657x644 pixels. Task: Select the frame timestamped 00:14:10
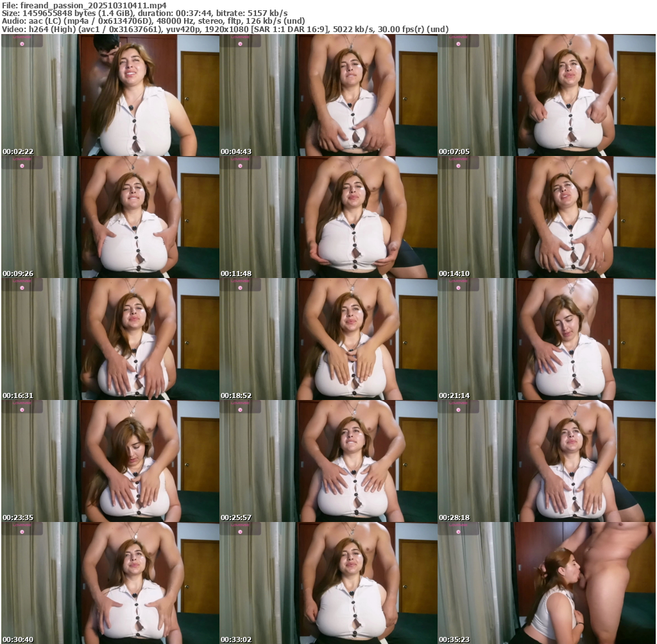pyautogui.click(x=546, y=217)
